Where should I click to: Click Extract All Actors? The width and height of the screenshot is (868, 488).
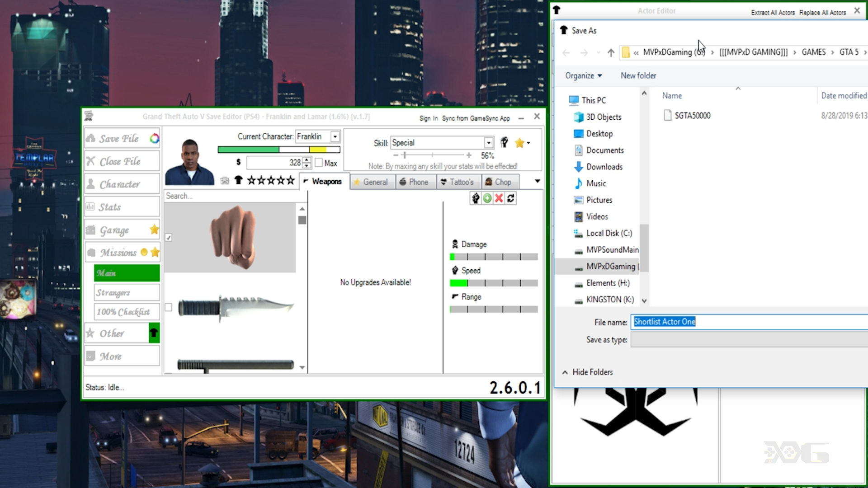773,13
